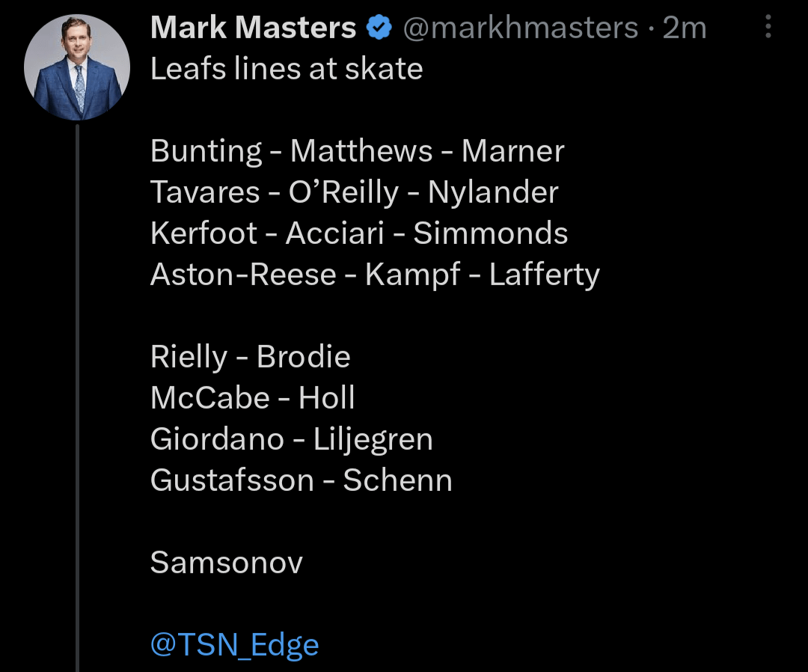
Task: Click the McCabe - Holl pairing text
Action: pyautogui.click(x=253, y=398)
